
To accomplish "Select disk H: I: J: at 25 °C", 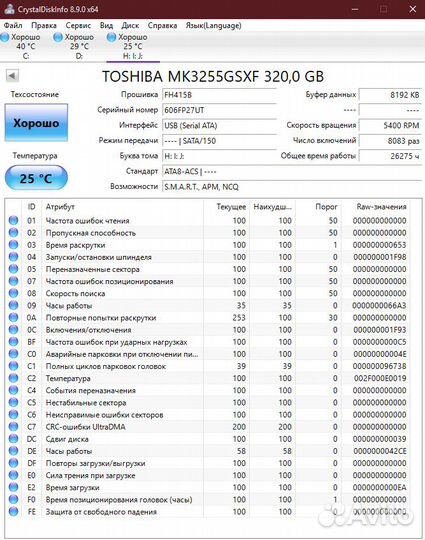I will 133,46.
